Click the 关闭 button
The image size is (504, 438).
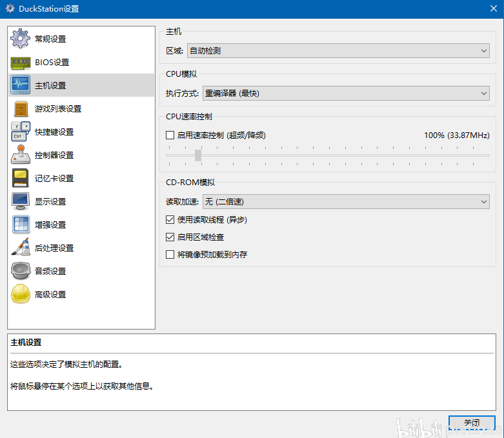tap(472, 423)
